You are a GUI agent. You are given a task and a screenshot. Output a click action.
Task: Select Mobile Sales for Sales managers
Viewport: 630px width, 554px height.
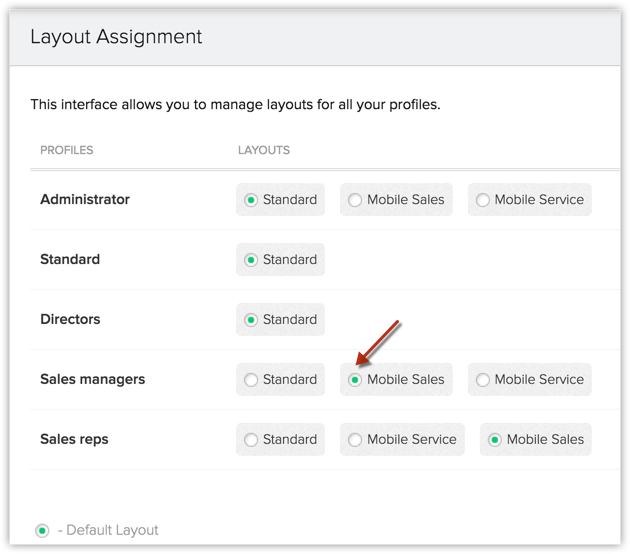pyautogui.click(x=355, y=380)
